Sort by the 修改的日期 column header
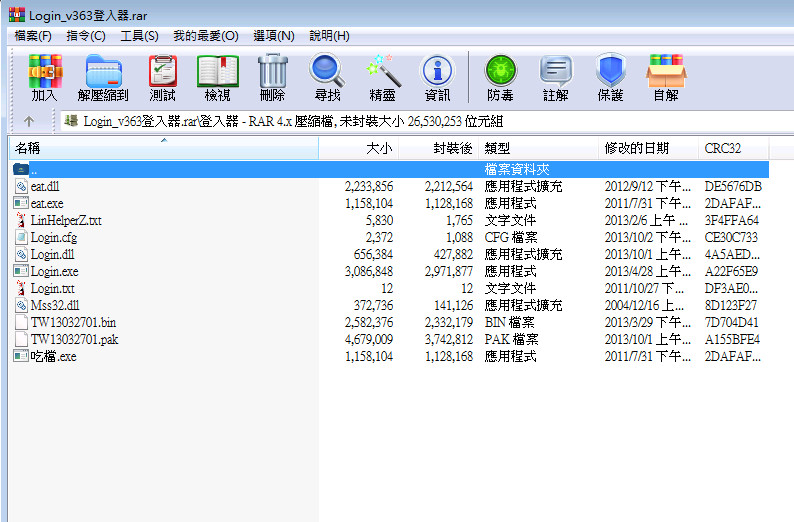 648,148
